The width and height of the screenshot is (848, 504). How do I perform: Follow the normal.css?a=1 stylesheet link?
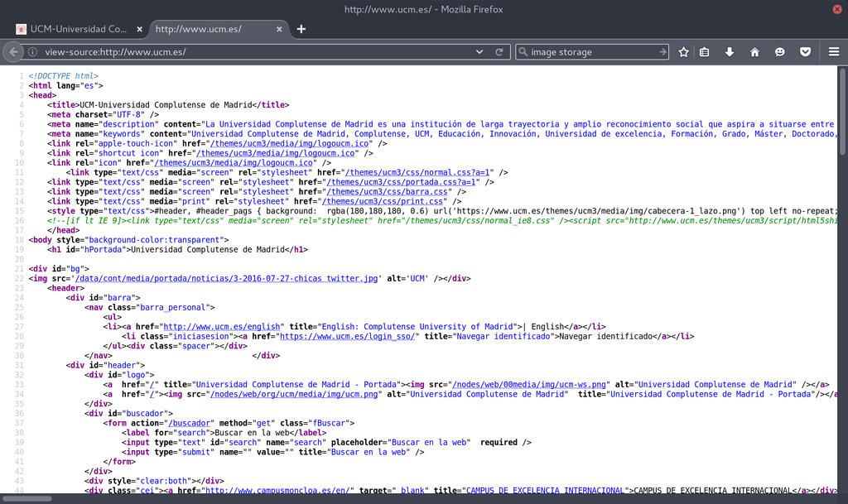417,173
